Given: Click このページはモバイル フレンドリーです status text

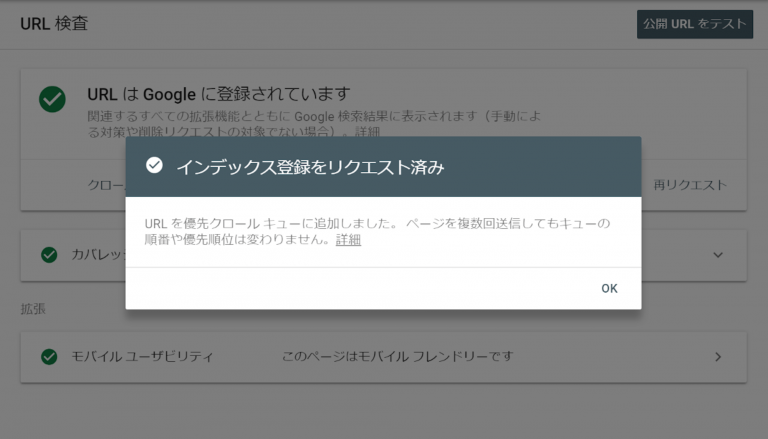Looking at the screenshot, I should coord(397,356).
